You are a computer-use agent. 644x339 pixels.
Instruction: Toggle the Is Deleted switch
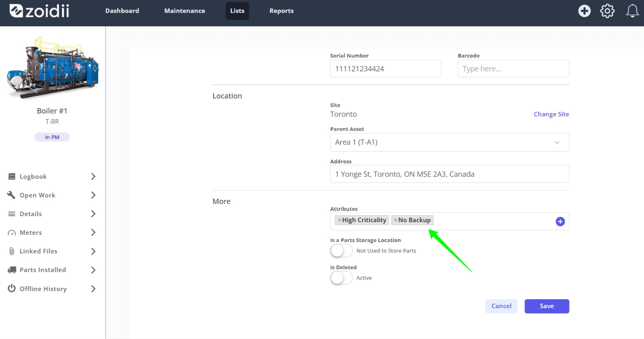point(341,278)
